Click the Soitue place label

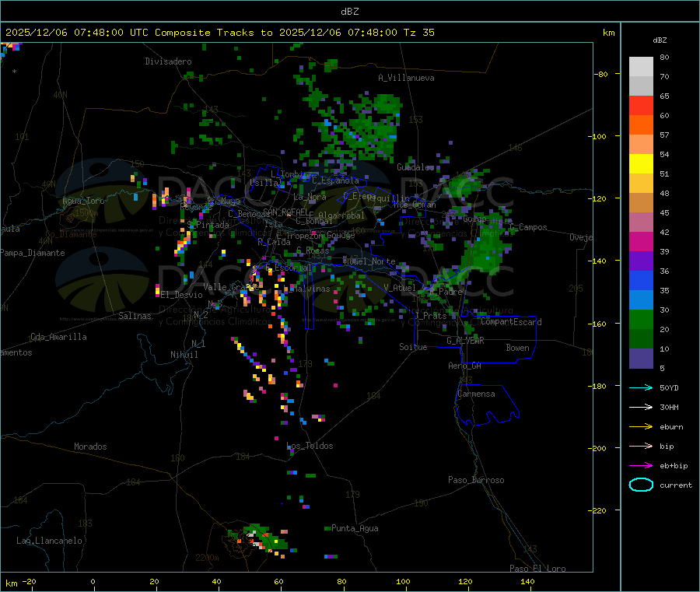tap(413, 347)
